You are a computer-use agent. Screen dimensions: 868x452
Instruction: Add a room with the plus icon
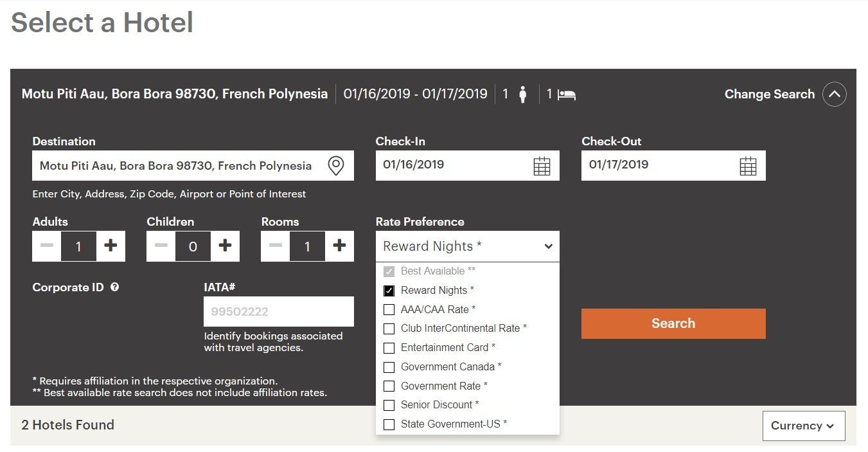[339, 246]
